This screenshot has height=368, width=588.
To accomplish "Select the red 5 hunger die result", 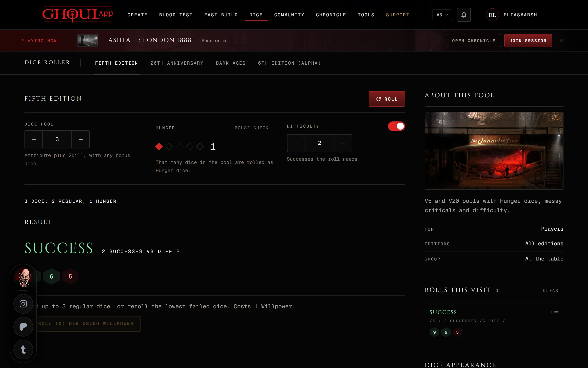I will [x=70, y=276].
